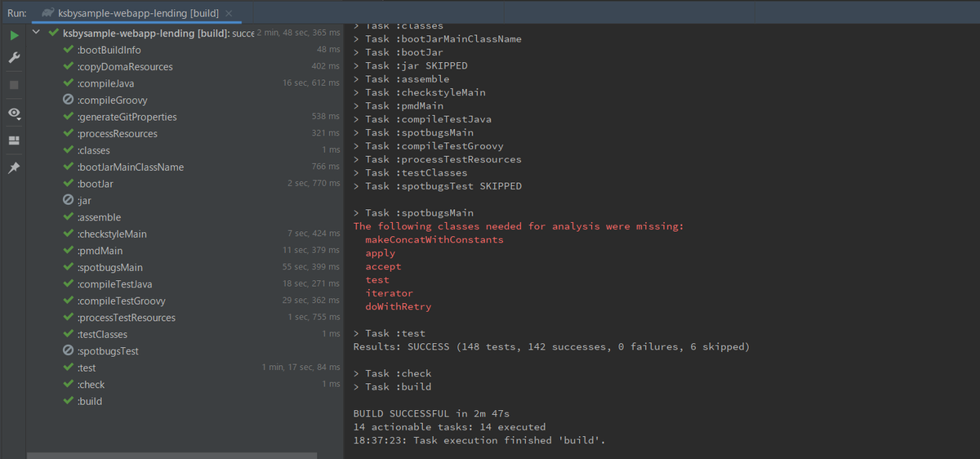Select the skipped :compileGroovy task row
Viewport: 980px width, 459px height.
pyautogui.click(x=185, y=100)
